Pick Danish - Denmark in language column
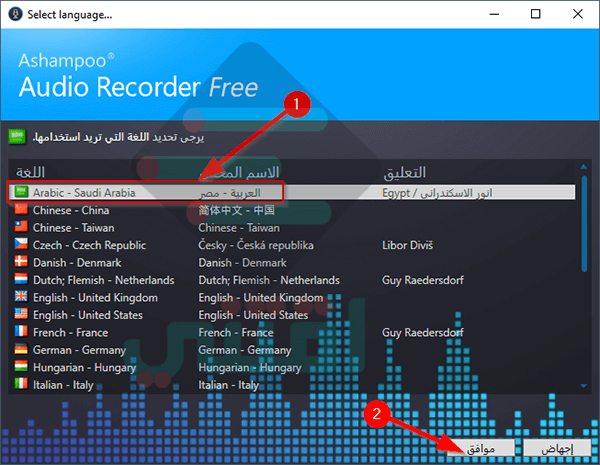The width and height of the screenshot is (600, 465). (77, 263)
